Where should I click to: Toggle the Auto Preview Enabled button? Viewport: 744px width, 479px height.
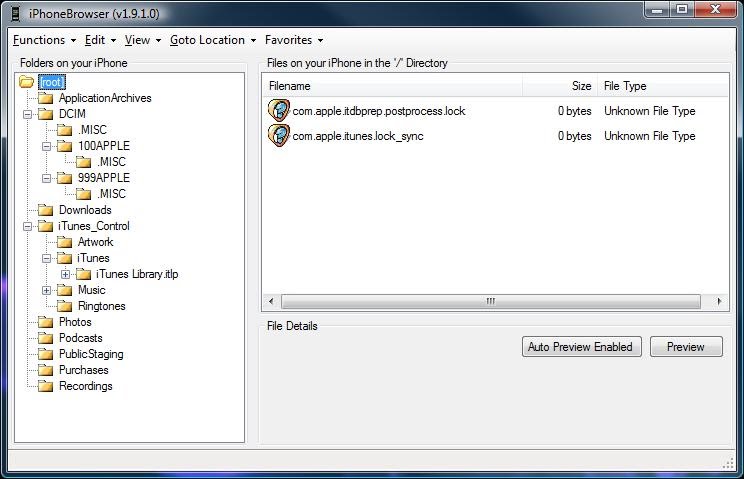point(582,347)
